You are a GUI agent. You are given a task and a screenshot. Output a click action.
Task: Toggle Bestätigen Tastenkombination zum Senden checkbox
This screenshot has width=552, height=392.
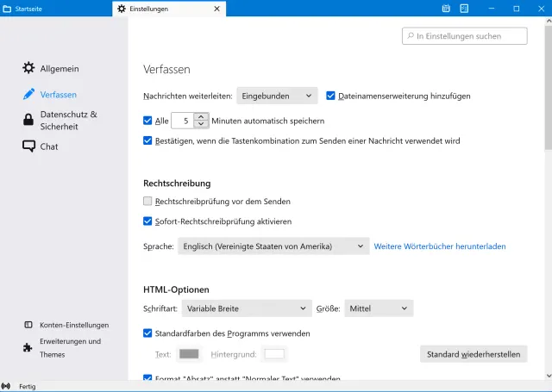click(147, 140)
